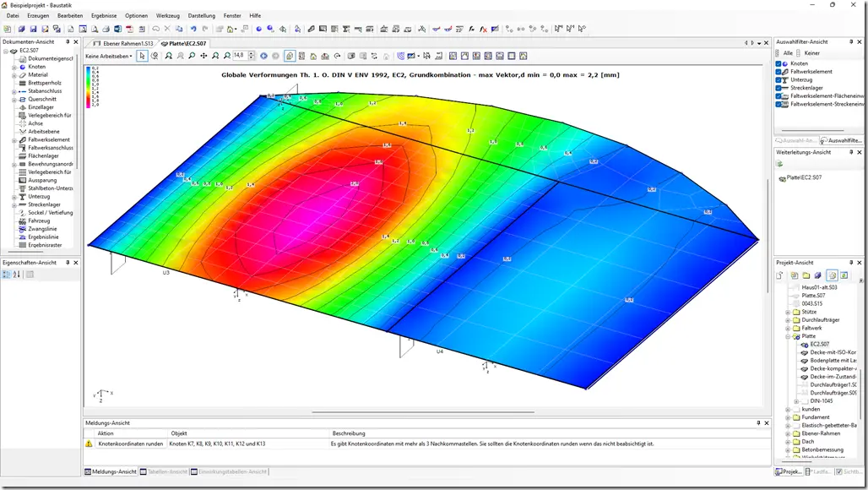Viewport: 868px width, 490px height.
Task: Click the Save icon in main toolbar
Action: pos(33,29)
